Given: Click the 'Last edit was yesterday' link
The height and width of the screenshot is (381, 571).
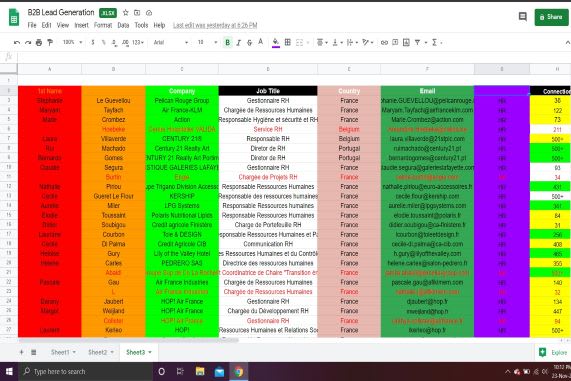Looking at the screenshot, I should click(215, 25).
